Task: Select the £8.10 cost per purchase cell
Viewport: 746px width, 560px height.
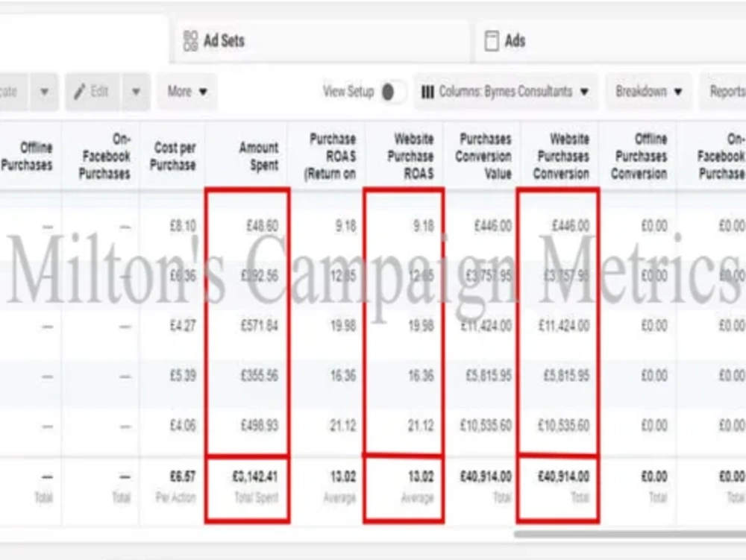Action: [x=183, y=226]
